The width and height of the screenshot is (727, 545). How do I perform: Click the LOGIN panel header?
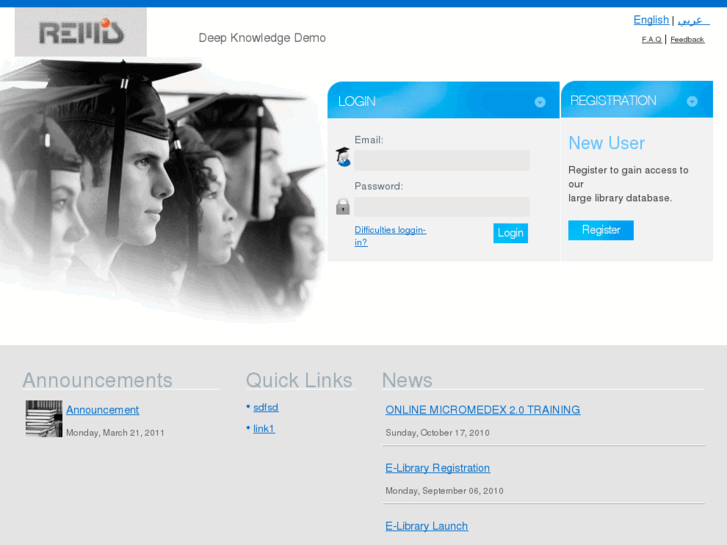[x=443, y=100]
